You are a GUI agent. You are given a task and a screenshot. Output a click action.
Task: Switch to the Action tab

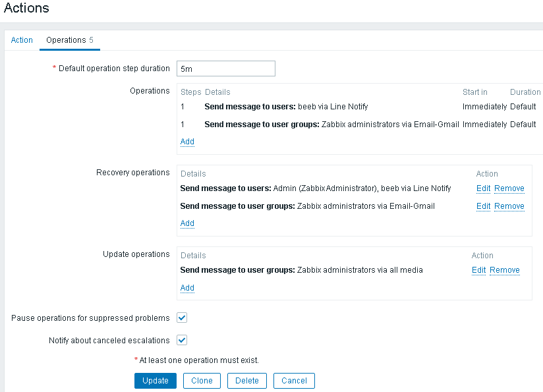(x=22, y=40)
